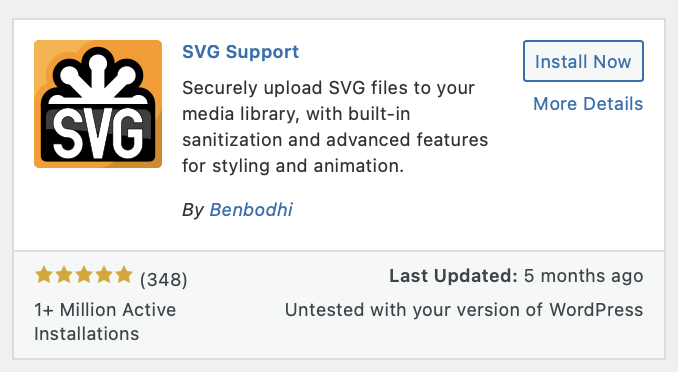Select the second gold rating star

64,275
